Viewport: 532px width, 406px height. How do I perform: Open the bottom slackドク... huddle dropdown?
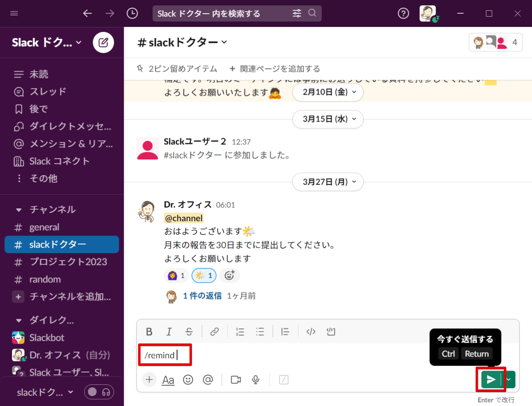[x=45, y=392]
